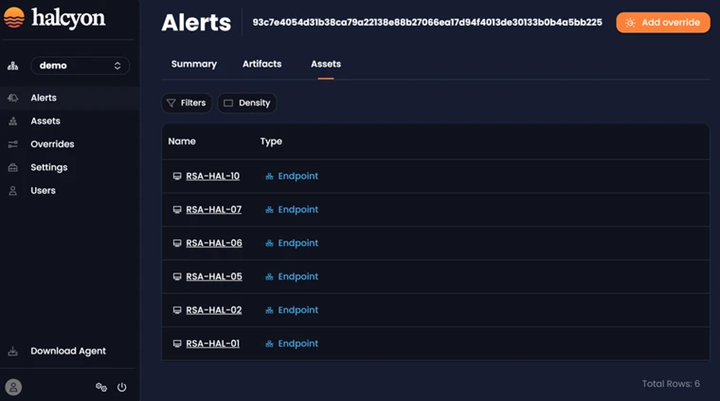
Task: Open the user profile avatar
Action: (x=13, y=387)
